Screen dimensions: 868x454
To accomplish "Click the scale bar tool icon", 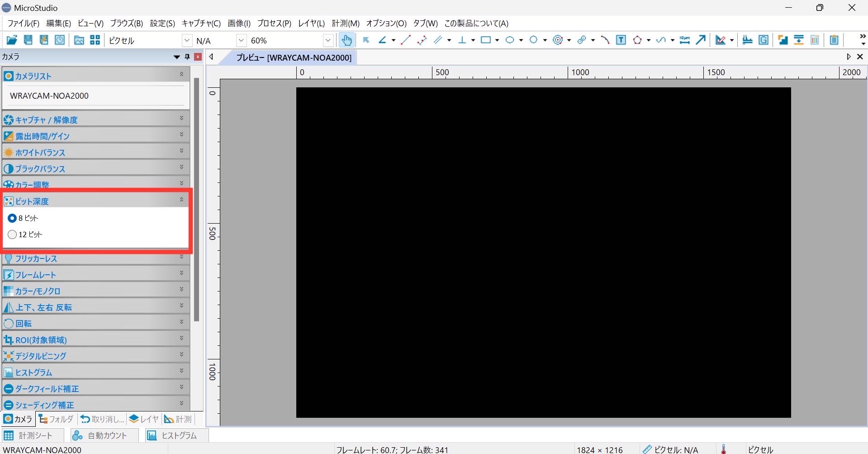I will 685,40.
